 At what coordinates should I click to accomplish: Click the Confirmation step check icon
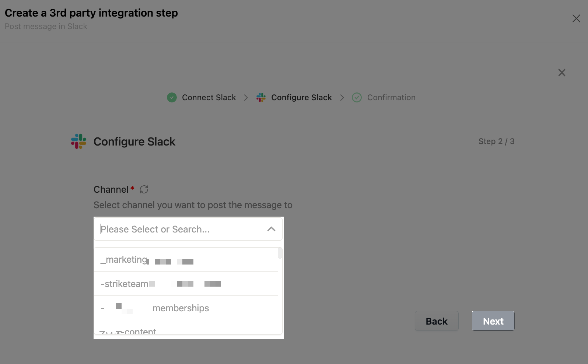pos(357,98)
